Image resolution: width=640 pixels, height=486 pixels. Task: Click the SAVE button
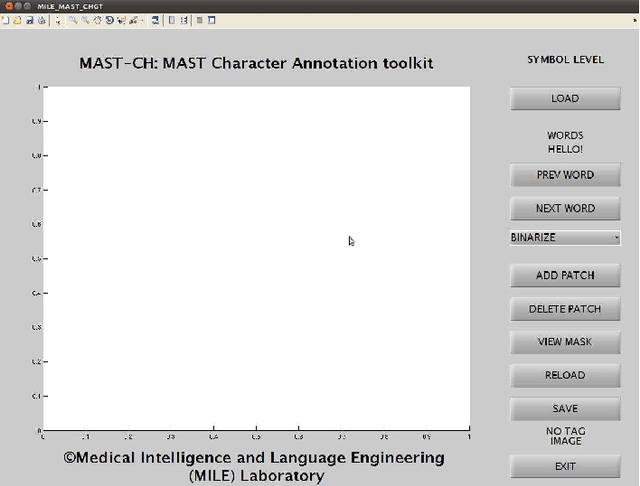pyautogui.click(x=565, y=408)
